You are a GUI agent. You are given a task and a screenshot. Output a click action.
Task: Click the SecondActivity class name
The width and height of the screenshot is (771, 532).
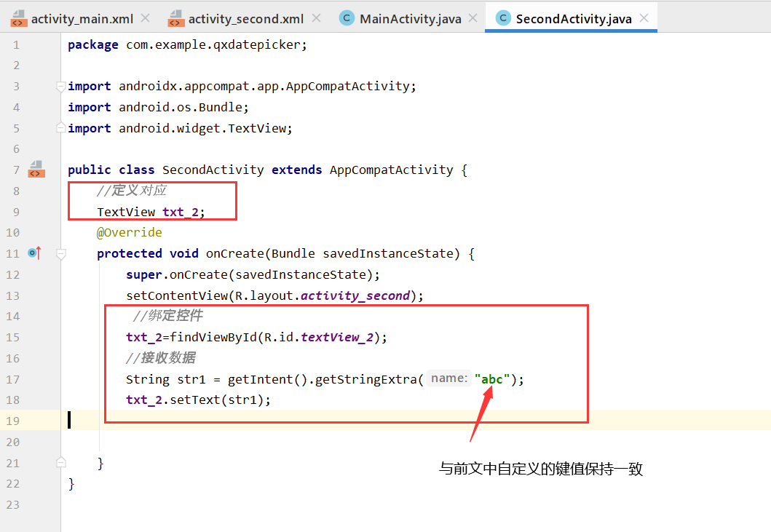click(213, 170)
